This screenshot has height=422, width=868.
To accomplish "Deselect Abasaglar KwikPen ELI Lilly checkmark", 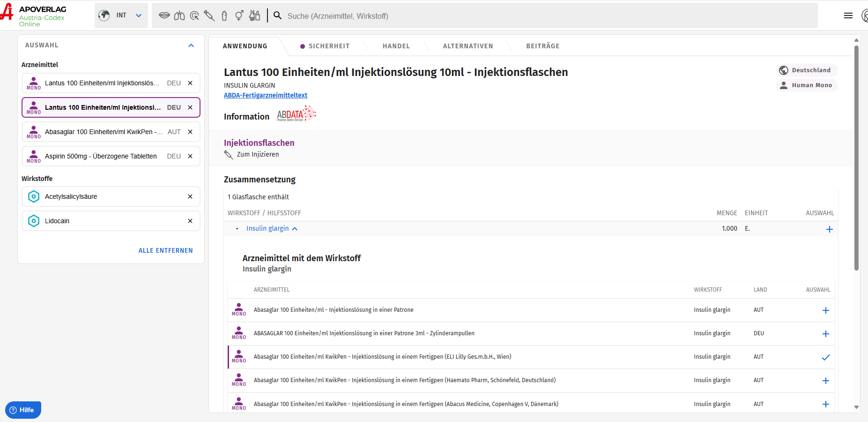I will [825, 357].
